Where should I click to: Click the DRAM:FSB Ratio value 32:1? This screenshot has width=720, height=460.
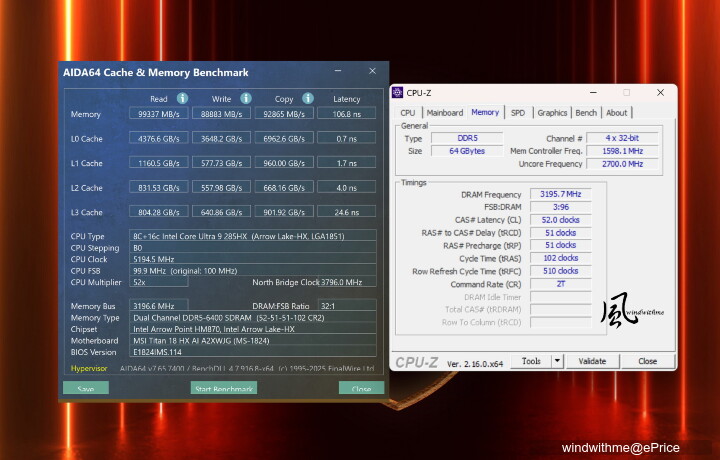coord(347,306)
